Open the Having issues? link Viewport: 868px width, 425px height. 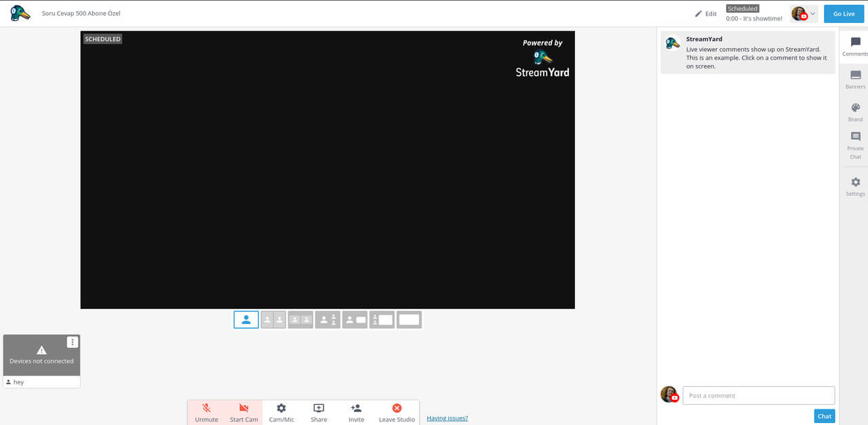tap(447, 418)
